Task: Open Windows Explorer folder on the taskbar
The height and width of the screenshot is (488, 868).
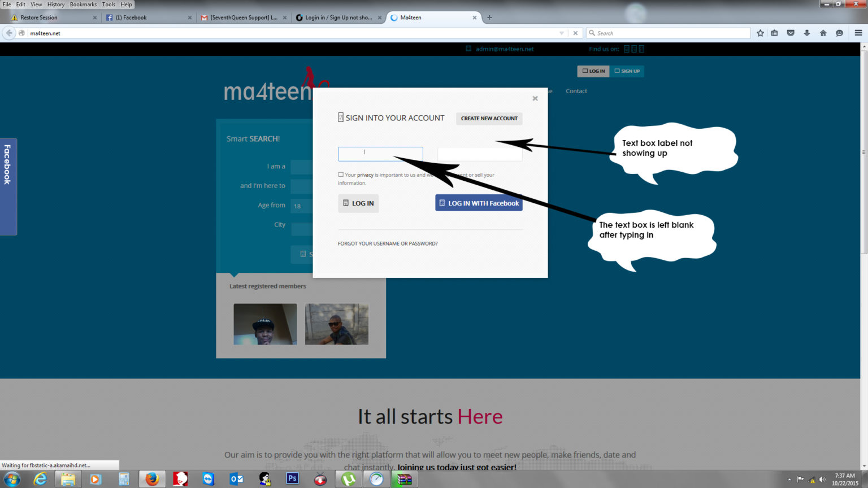Action: (68, 479)
